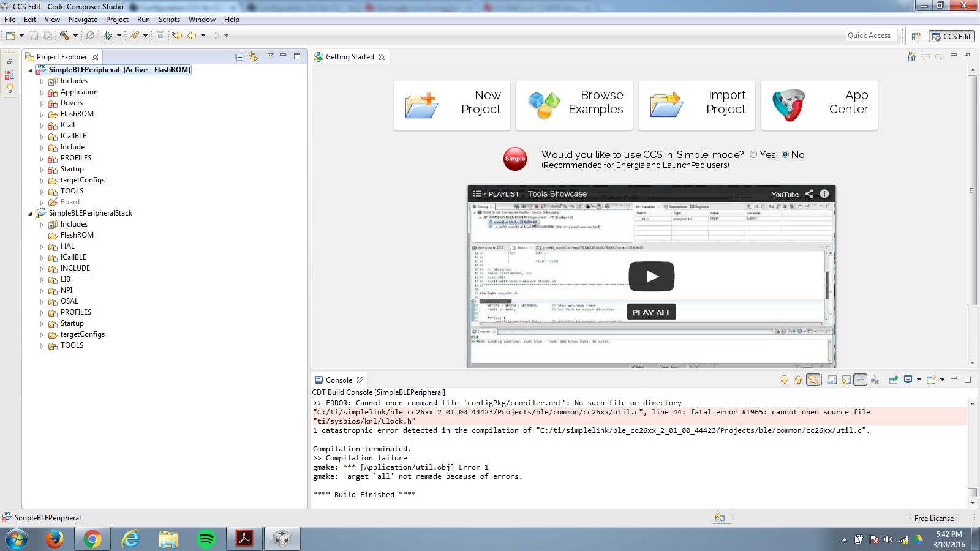The image size is (980, 551).
Task: Select No for Simple mode
Action: point(785,155)
